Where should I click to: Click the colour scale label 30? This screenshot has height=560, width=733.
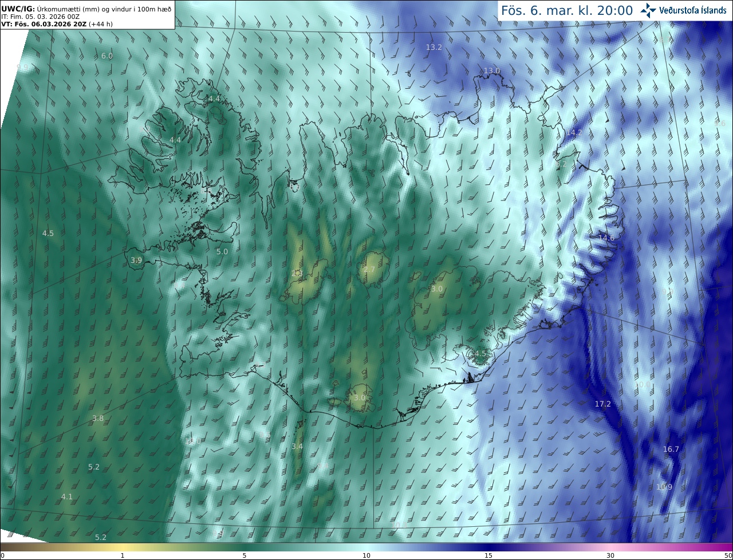(x=610, y=555)
